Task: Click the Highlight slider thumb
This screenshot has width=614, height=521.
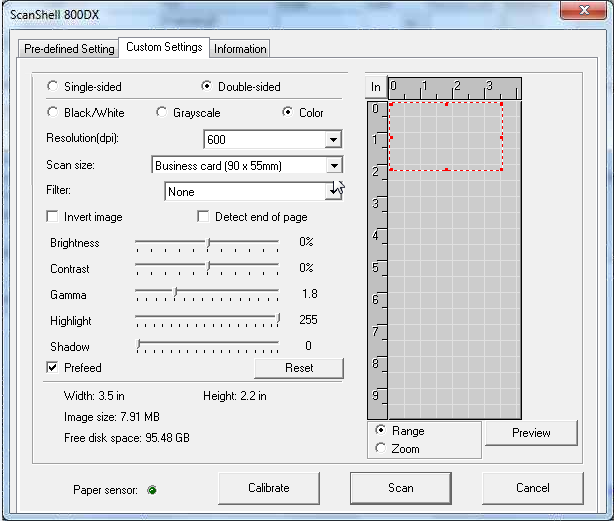Action: click(x=278, y=318)
